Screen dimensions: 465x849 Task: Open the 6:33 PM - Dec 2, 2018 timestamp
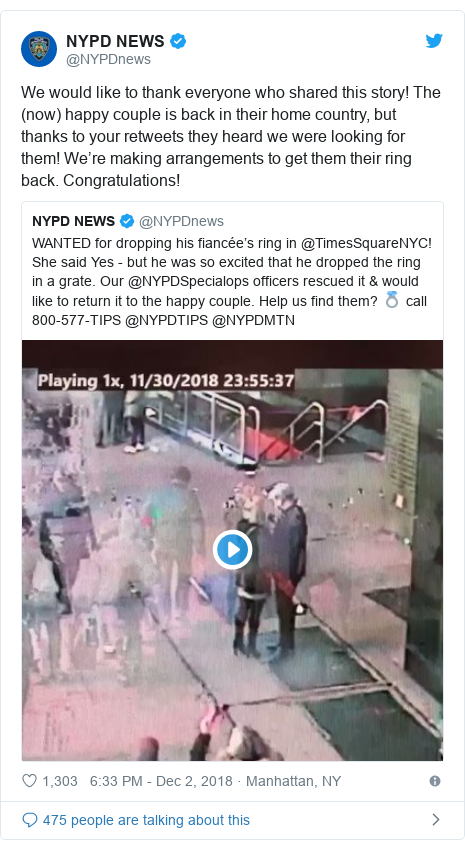tap(161, 781)
